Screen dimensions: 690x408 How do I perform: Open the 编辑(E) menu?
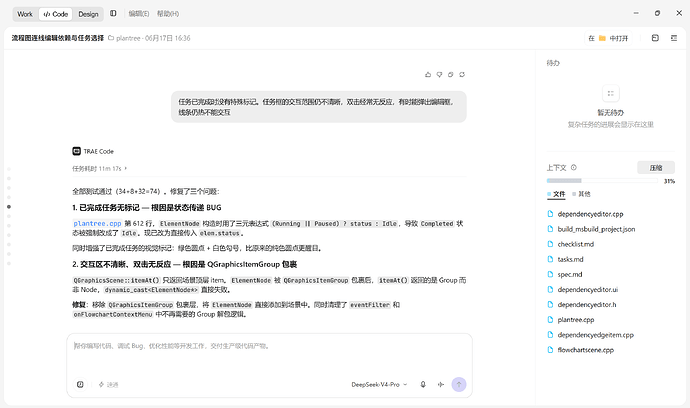(139, 14)
